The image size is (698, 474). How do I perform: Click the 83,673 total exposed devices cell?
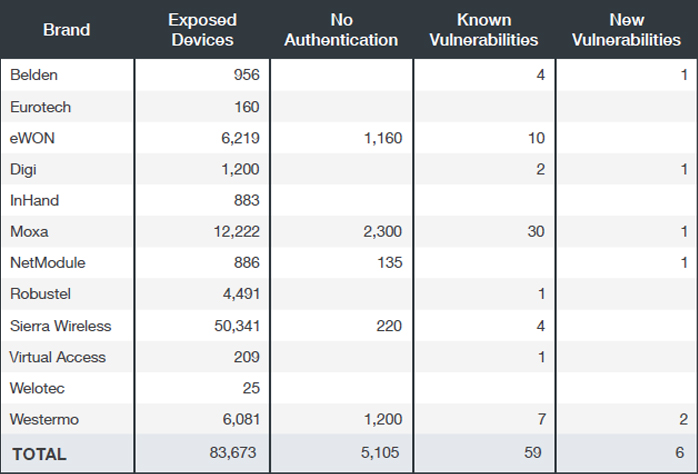pyautogui.click(x=235, y=453)
